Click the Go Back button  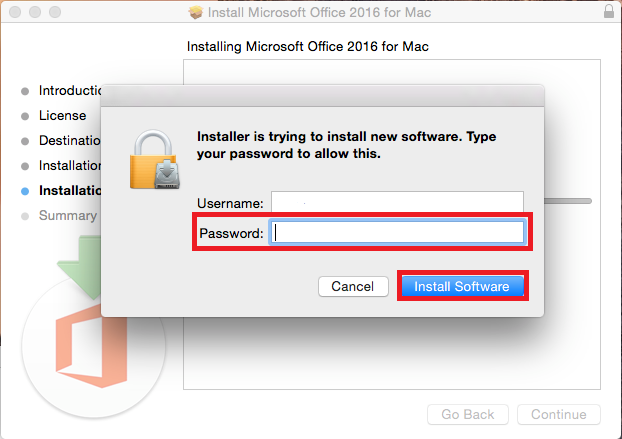point(468,414)
